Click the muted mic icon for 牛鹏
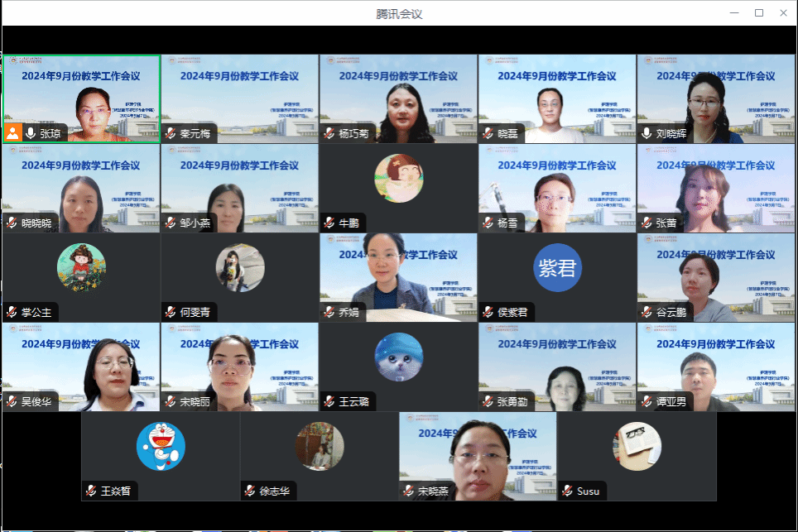Image resolution: width=798 pixels, height=532 pixels. click(329, 223)
